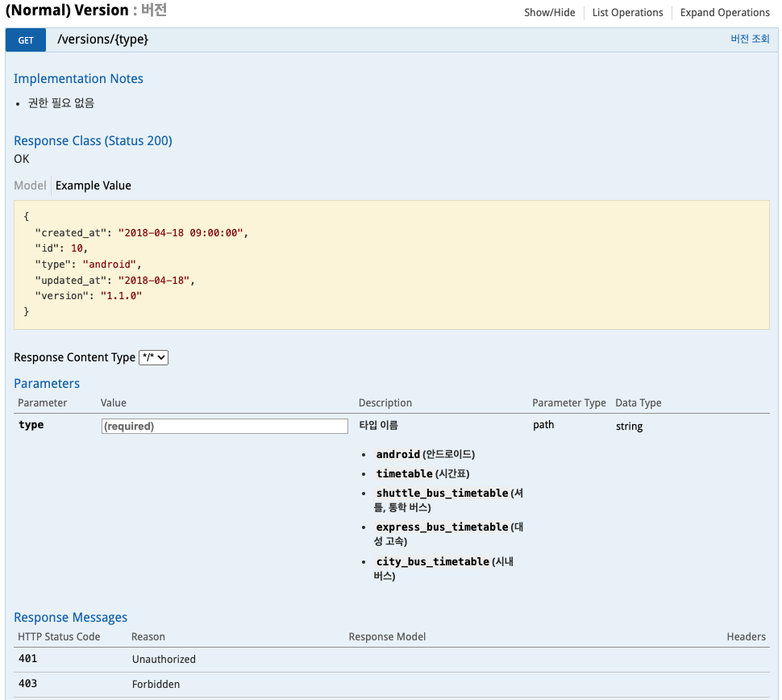The height and width of the screenshot is (700, 782).
Task: Click the GET method badge
Action: coord(26,40)
